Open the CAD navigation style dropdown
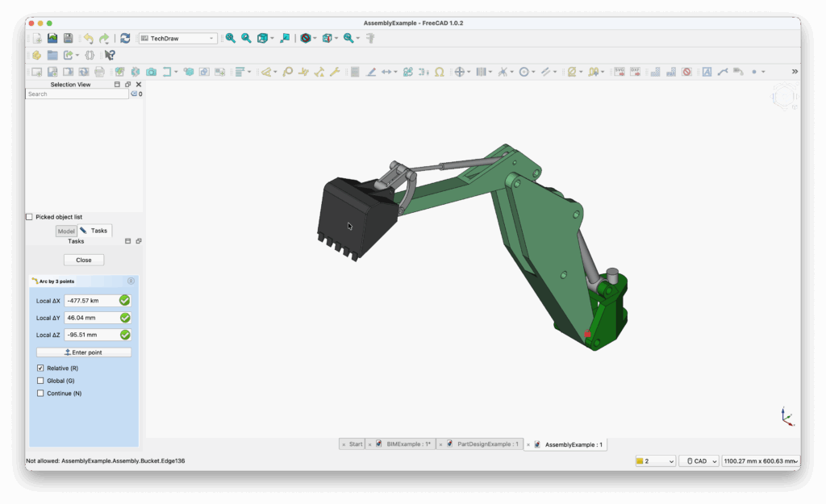Screen dimensions: 826x504 (699, 460)
